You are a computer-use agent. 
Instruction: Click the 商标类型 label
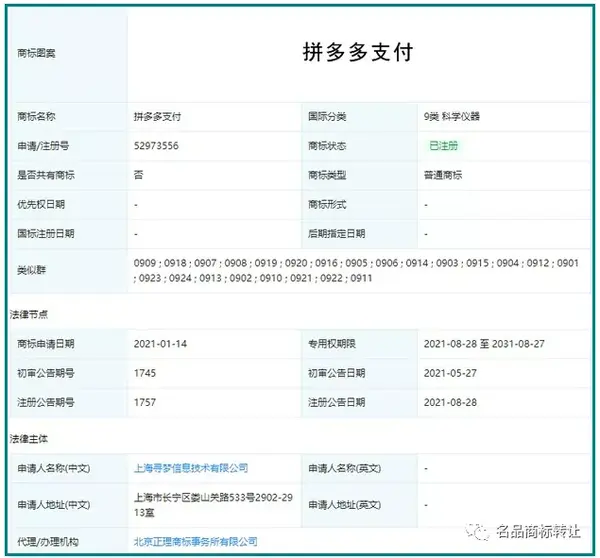327,175
